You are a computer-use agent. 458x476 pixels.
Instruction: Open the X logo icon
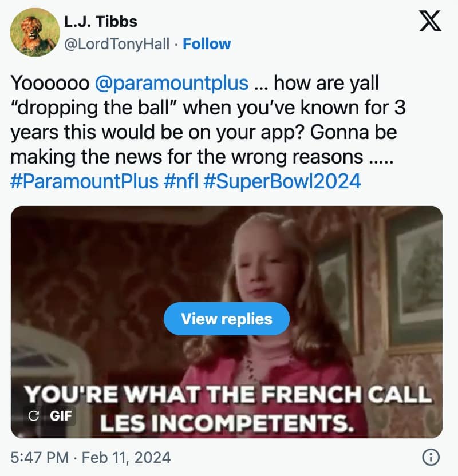coord(430,21)
